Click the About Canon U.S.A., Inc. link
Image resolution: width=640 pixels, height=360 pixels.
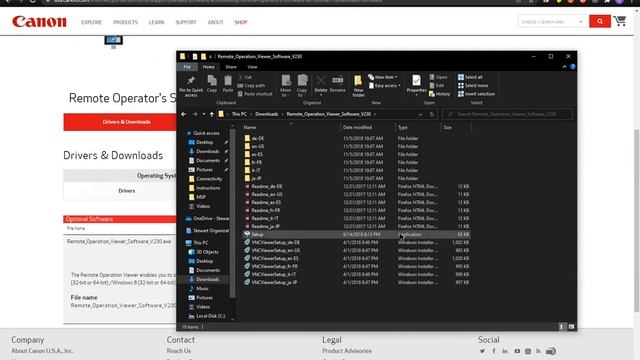(x=42, y=351)
